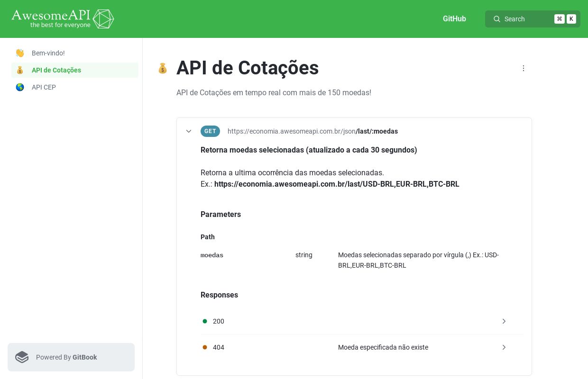Click the GitBook logo icon
Image resolution: width=588 pixels, height=379 pixels.
[22, 357]
